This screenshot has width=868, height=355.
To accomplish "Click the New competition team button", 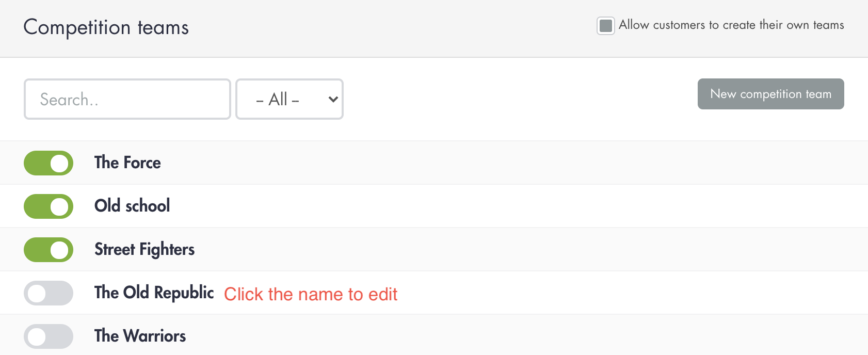I will click(770, 94).
